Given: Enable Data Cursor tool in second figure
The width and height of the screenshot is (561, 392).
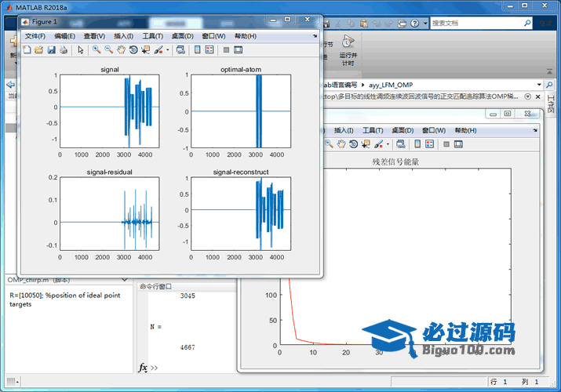Looking at the screenshot, I should point(366,144).
